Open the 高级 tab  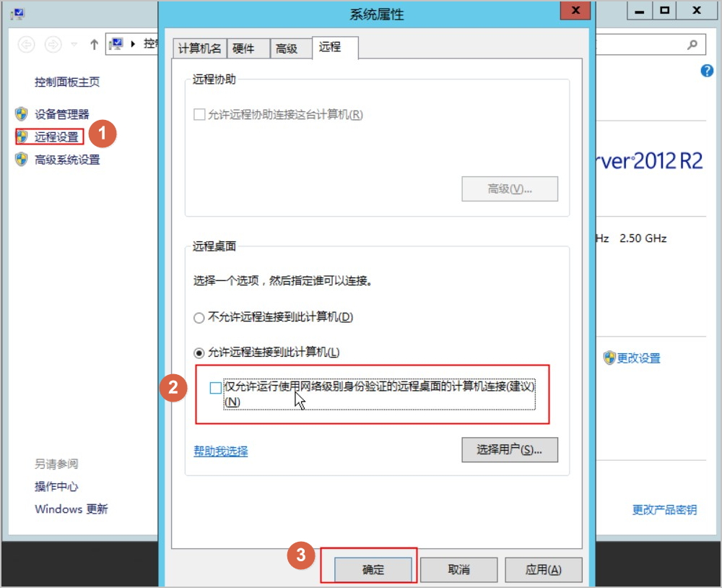click(x=287, y=48)
